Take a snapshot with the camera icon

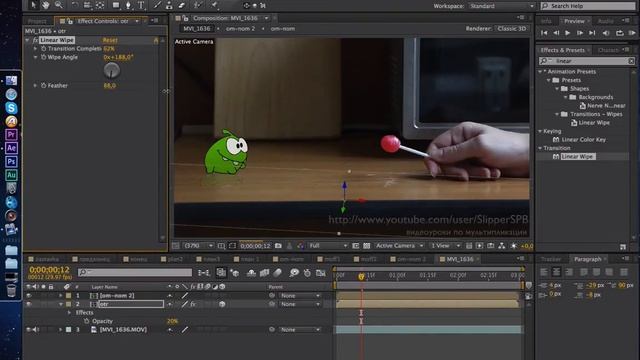[278, 246]
